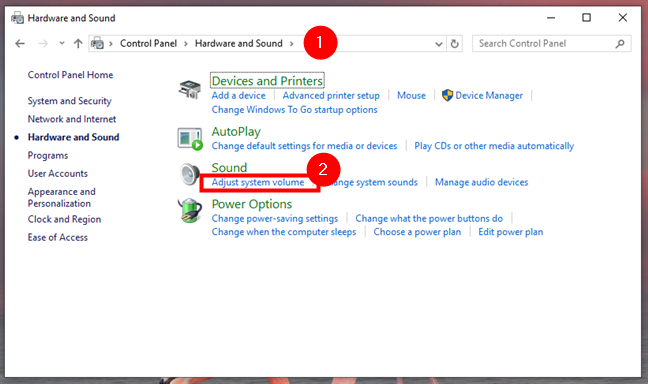Click Change power-saving settings
This screenshot has height=384, width=648.
coord(275,218)
